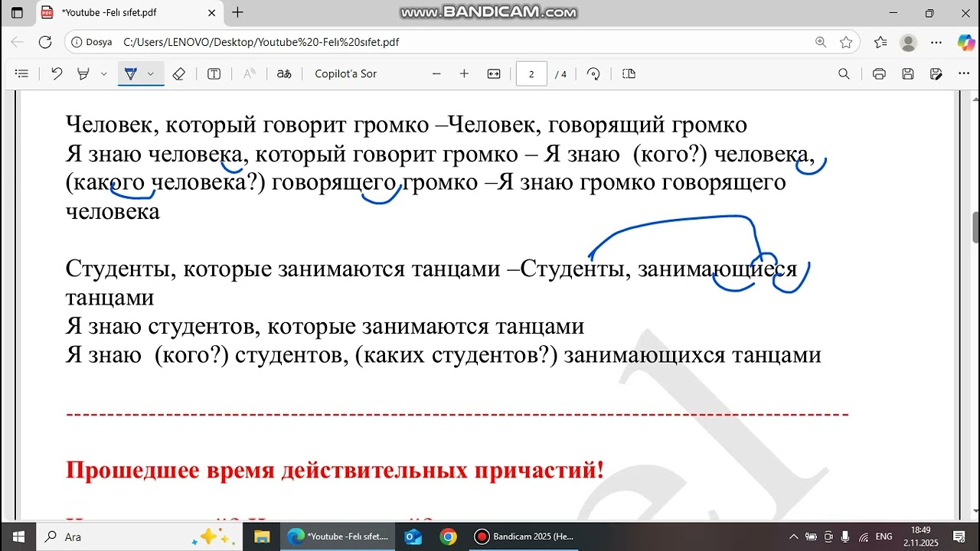
Task: Click the Ara taskbar search box
Action: coord(141,536)
